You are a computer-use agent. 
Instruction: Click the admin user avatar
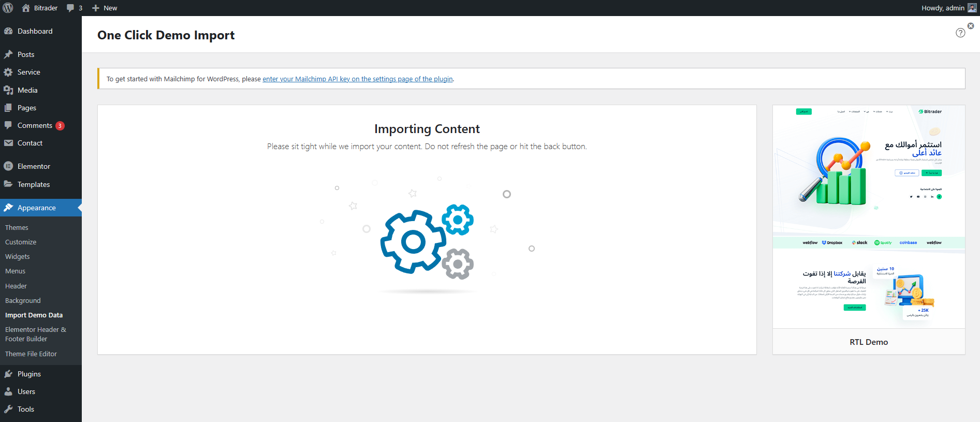click(972, 8)
